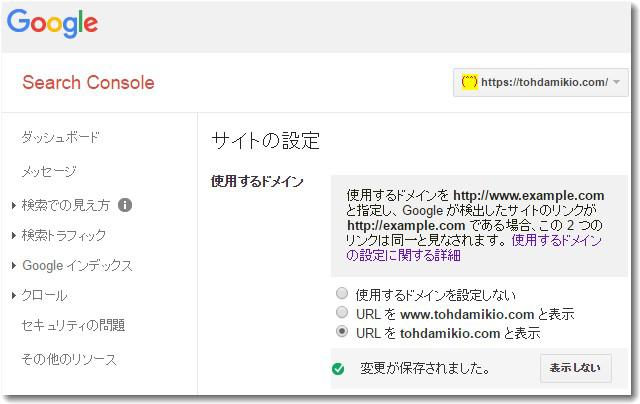Click the yellow site favicon in property selector

tap(469, 82)
